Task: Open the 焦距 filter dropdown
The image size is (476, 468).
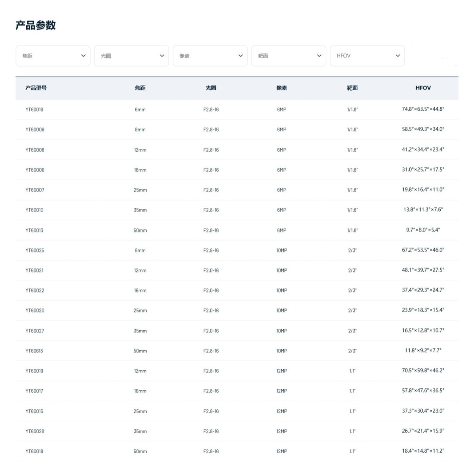Action: (x=53, y=56)
